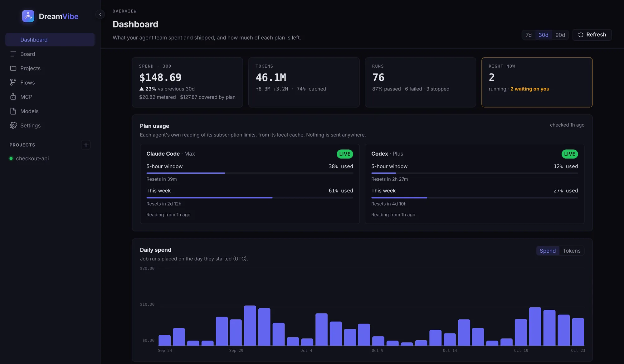Click the Claude Code LIVE badge
This screenshot has height=364, width=624.
click(x=345, y=154)
